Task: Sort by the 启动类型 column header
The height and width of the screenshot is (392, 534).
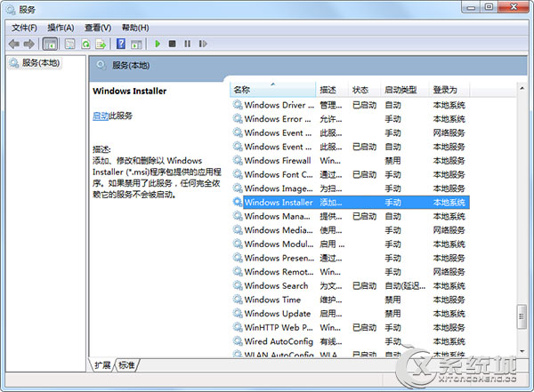Action: point(405,90)
